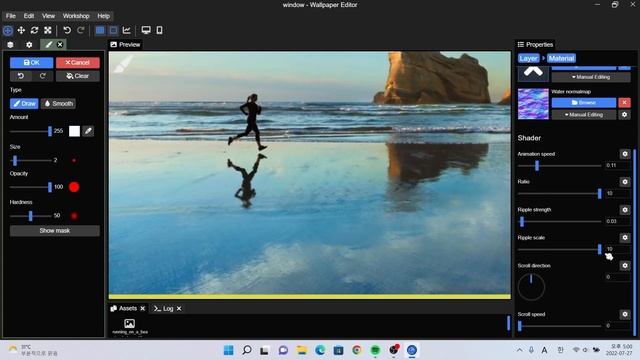This screenshot has height=360, width=640.
Task: Expand Manual Editing under water normalmap
Action: click(584, 115)
